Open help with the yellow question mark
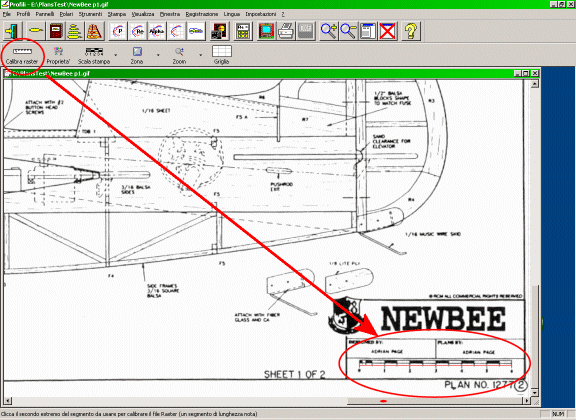 [x=411, y=31]
